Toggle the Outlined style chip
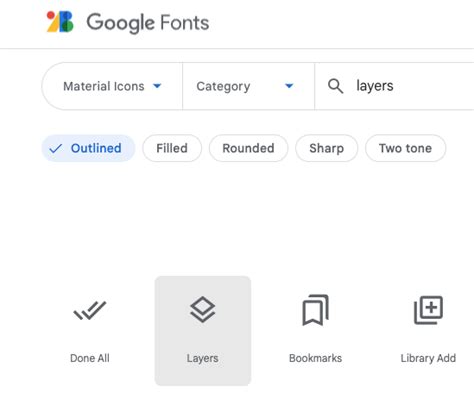The width and height of the screenshot is (474, 405). [88, 148]
